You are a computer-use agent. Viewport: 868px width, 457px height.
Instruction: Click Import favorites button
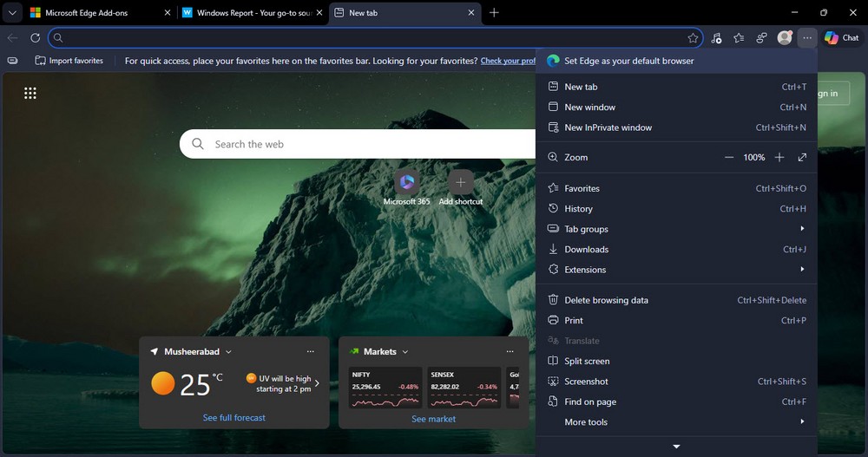tap(69, 61)
